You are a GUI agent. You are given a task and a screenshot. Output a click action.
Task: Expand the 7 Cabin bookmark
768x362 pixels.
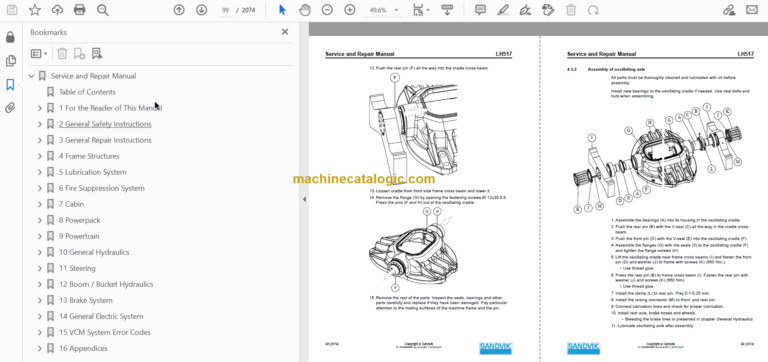(40, 204)
